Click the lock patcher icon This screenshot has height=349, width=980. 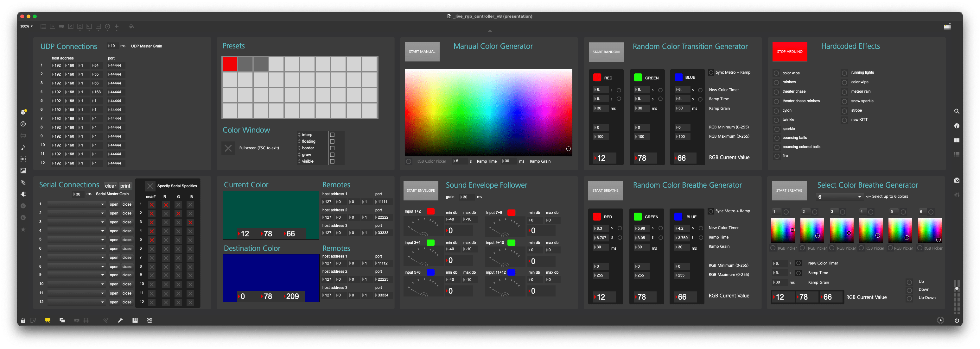pos(23,320)
